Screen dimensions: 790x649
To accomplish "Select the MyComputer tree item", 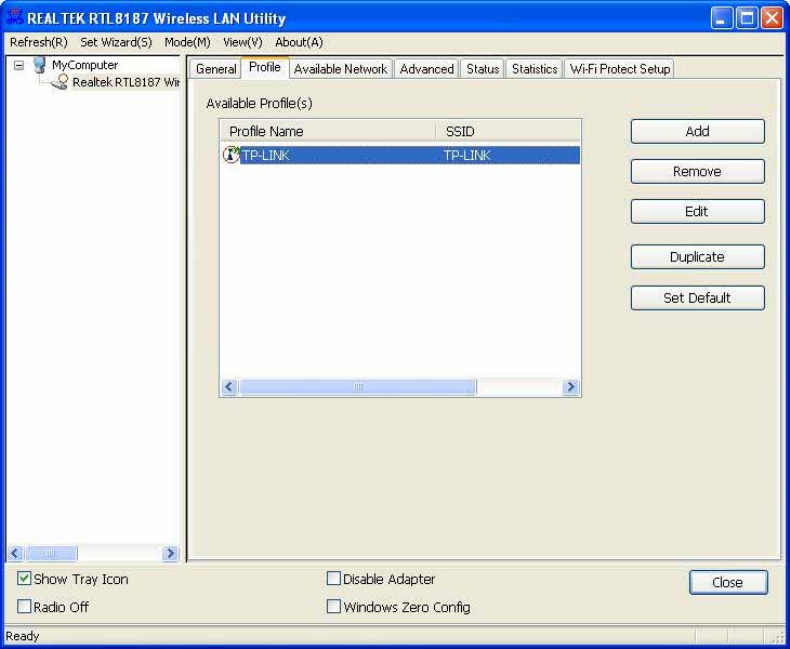I will pyautogui.click(x=85, y=65).
